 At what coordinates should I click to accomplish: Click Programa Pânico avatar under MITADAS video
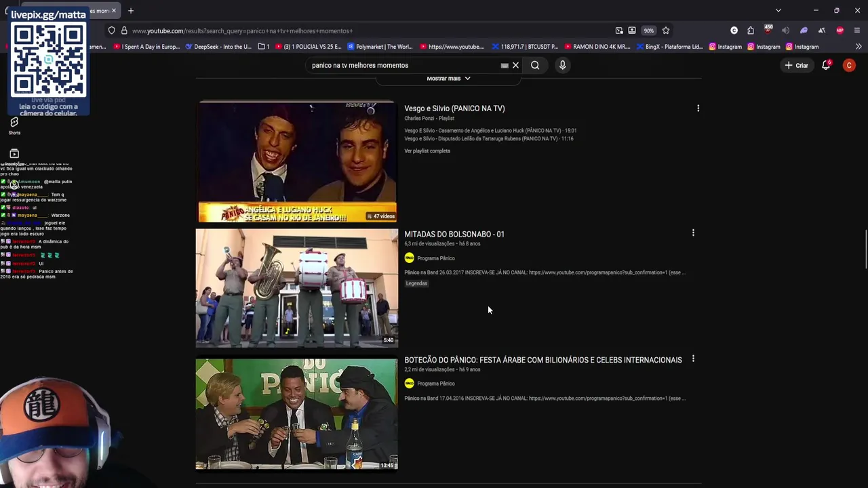click(x=409, y=258)
